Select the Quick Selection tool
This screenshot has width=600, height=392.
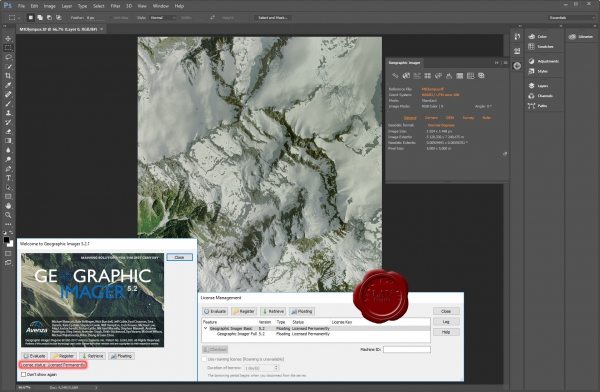(x=8, y=67)
